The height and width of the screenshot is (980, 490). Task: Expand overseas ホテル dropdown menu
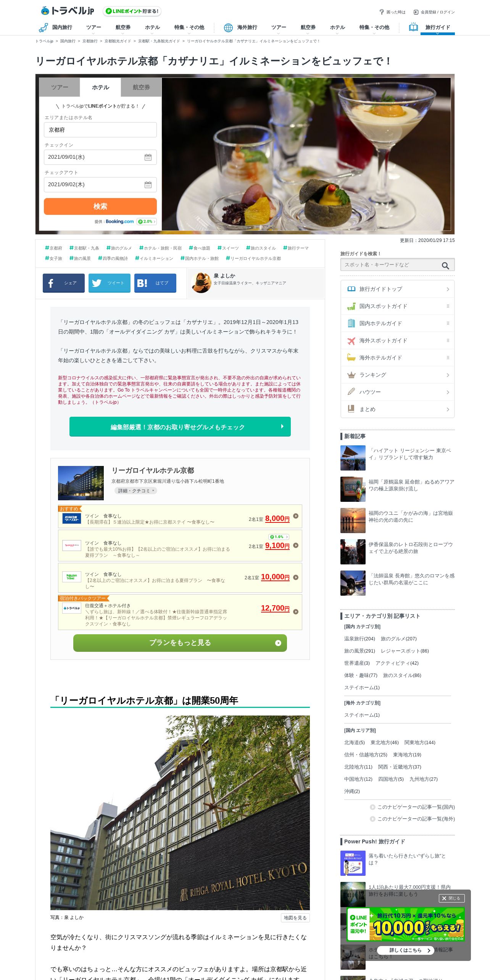coord(337,28)
